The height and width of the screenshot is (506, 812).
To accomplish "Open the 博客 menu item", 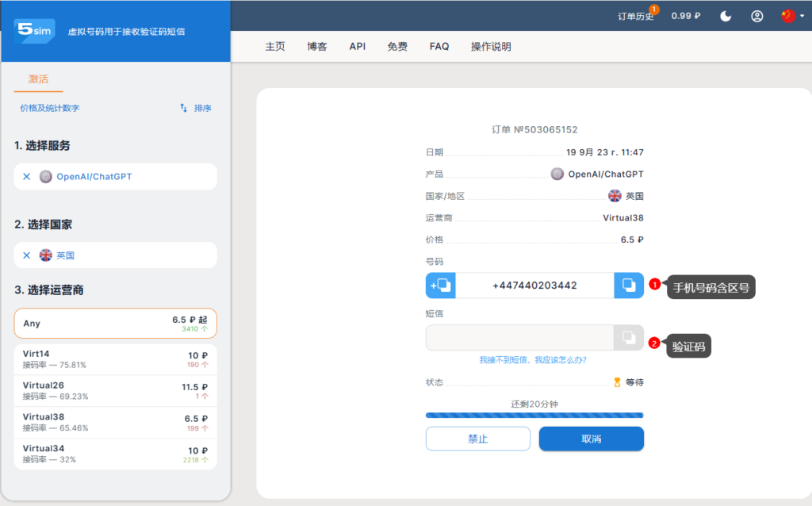I will [x=317, y=47].
